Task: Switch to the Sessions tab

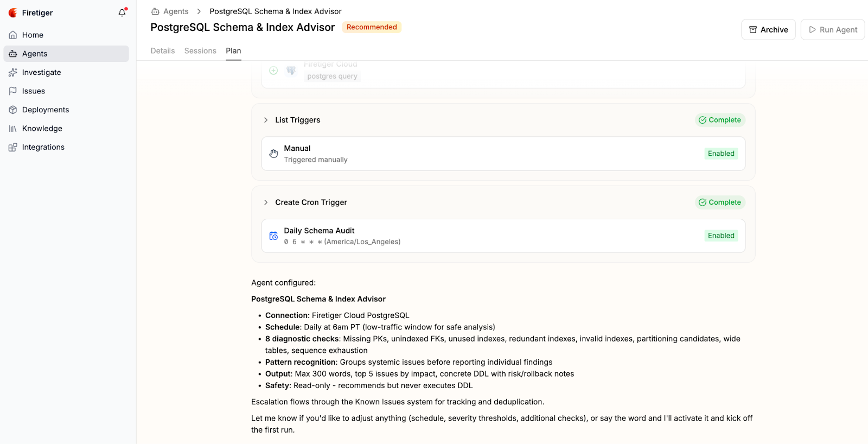Action: click(x=200, y=51)
